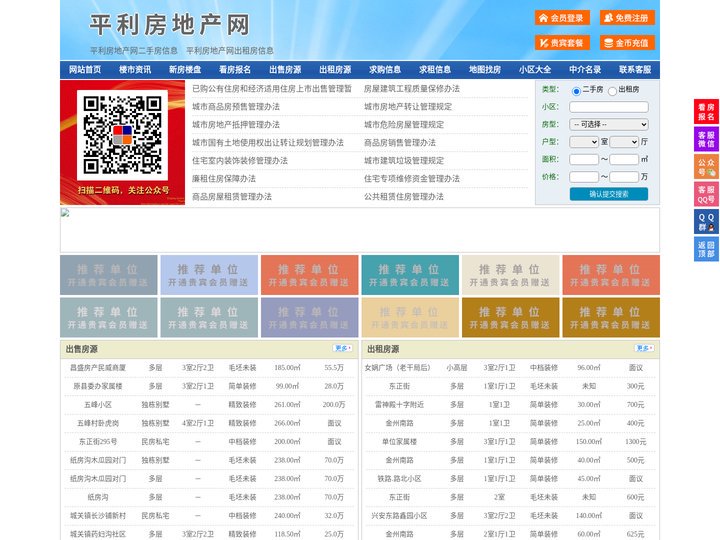
Task: Click minimum 面积 input field
Action: (x=584, y=159)
